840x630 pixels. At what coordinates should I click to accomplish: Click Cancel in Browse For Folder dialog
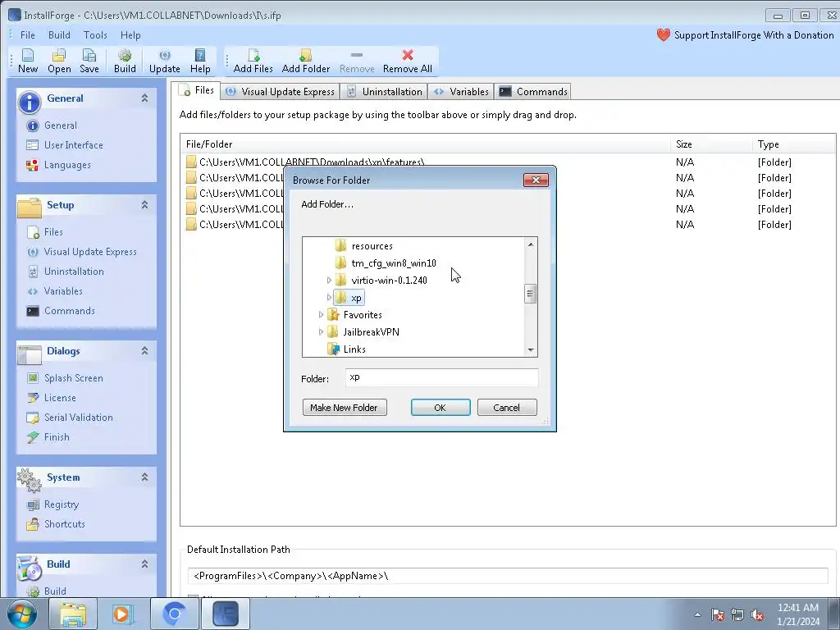point(507,408)
